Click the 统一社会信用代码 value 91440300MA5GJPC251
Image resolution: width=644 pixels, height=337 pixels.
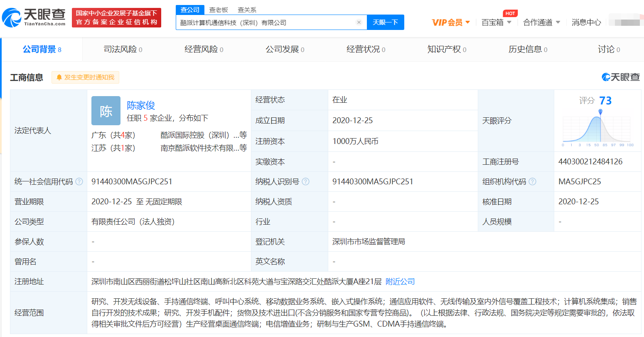tap(132, 182)
